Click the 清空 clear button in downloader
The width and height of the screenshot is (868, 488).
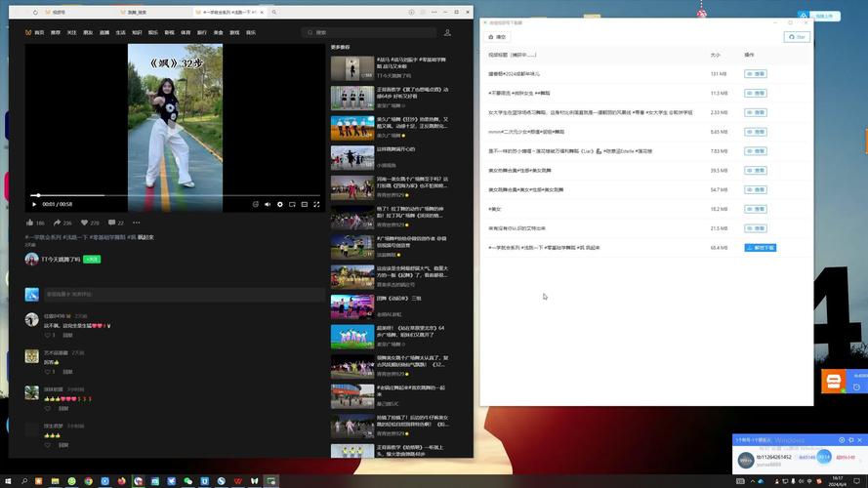pos(498,37)
